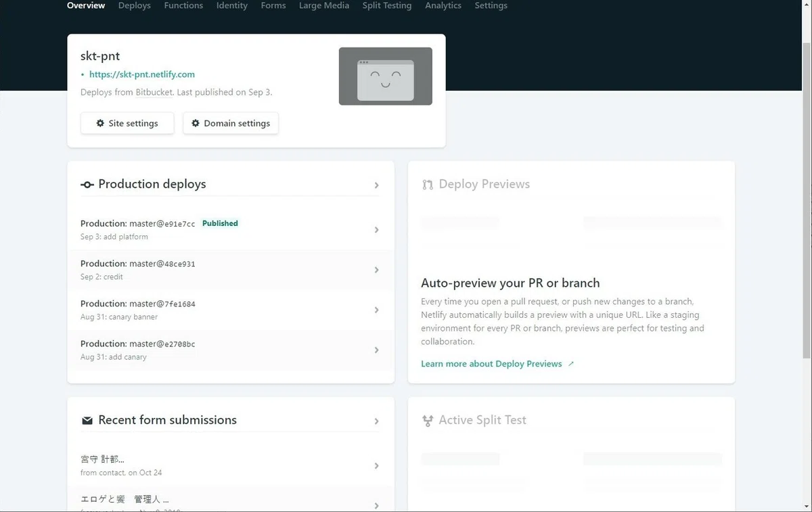Image resolution: width=812 pixels, height=512 pixels.
Task: Select deploy row 'Sep 2: credit'
Action: [231, 270]
